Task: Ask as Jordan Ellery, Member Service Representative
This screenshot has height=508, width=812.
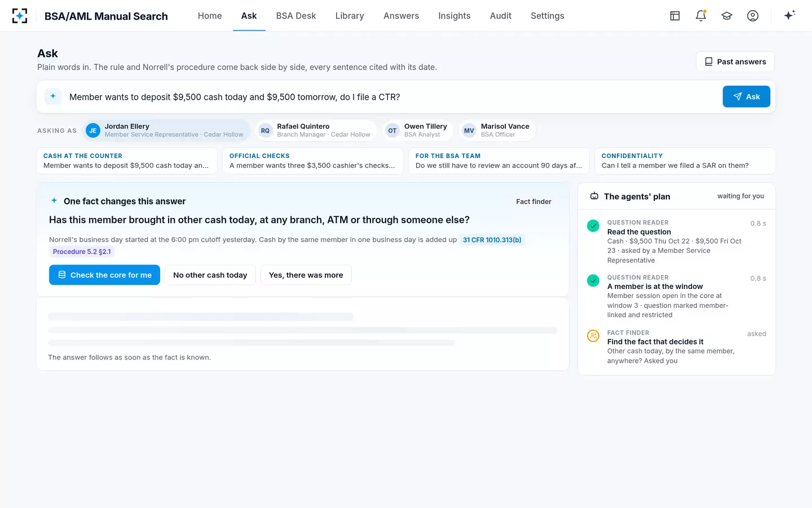Action: [166, 130]
